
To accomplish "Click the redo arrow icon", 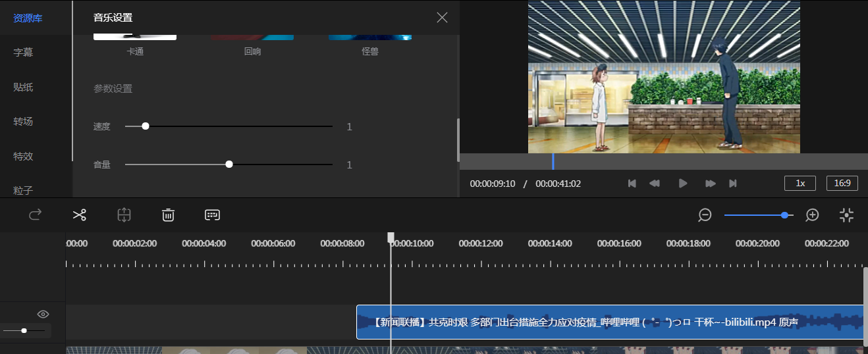I will (x=36, y=215).
